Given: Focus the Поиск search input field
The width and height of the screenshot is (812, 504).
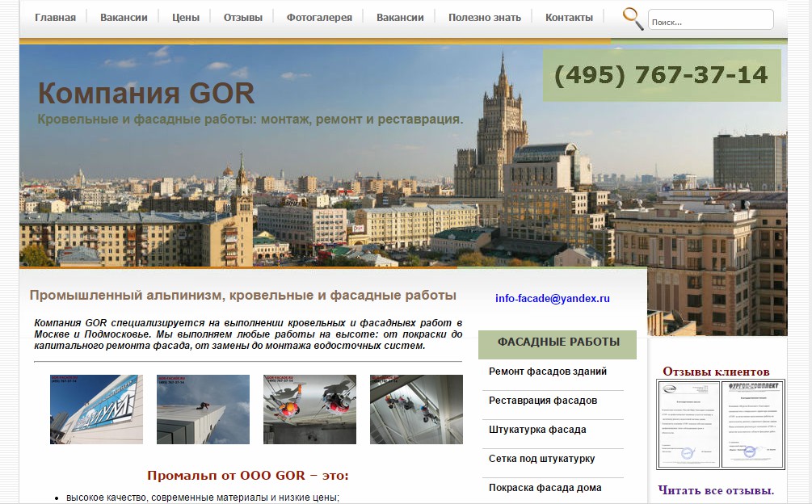Looking at the screenshot, I should tap(710, 19).
